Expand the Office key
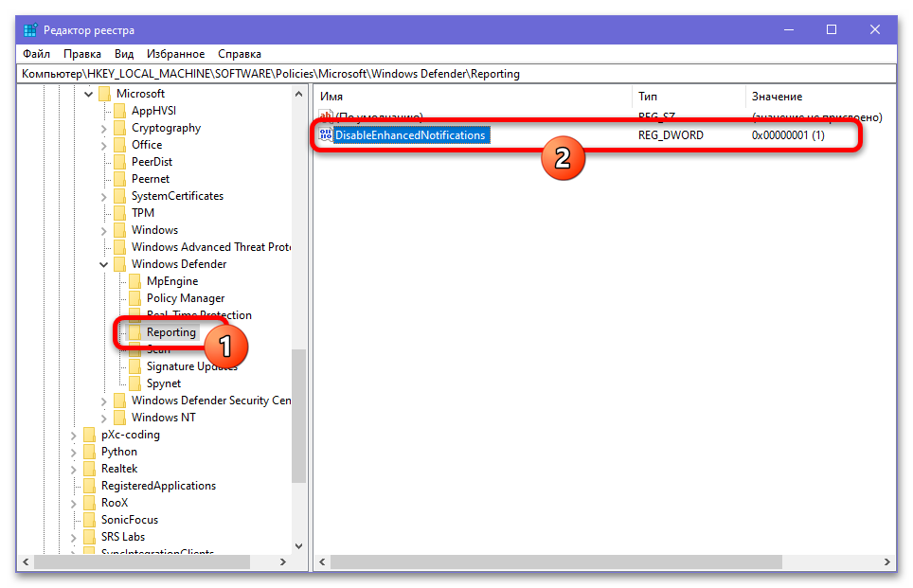The image size is (913, 588). click(x=103, y=145)
